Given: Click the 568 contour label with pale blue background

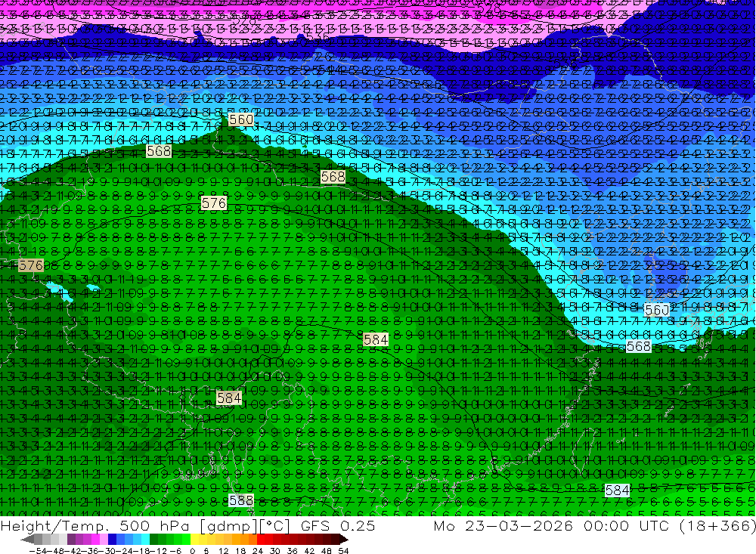Looking at the screenshot, I should [x=638, y=346].
